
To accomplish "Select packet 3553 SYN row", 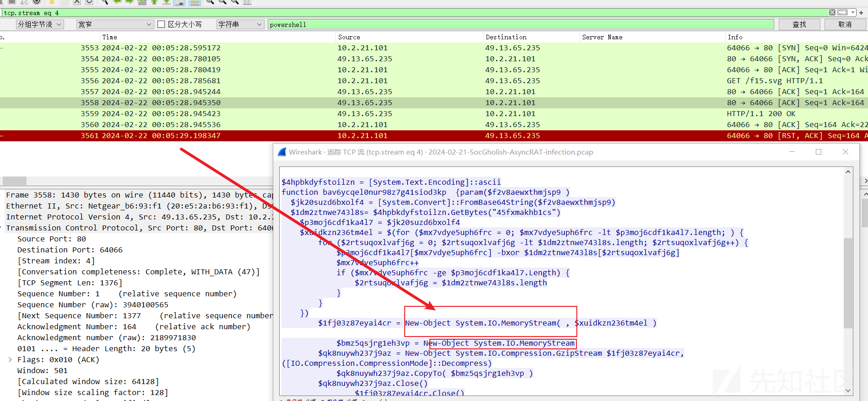I will (x=434, y=48).
